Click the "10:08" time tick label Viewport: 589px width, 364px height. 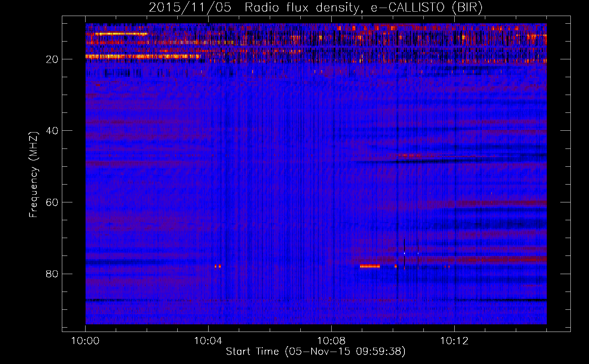tap(331, 341)
